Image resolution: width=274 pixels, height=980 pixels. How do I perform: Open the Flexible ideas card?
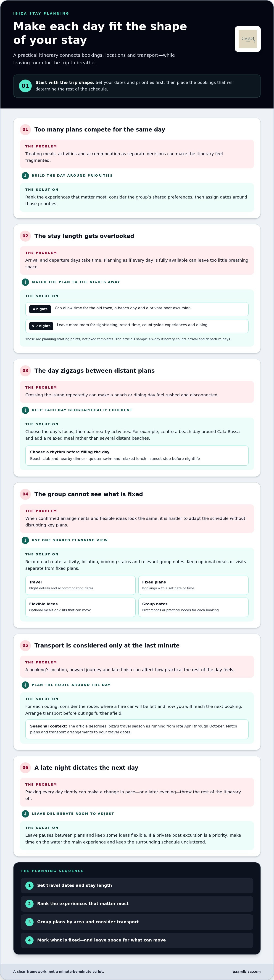click(x=80, y=607)
